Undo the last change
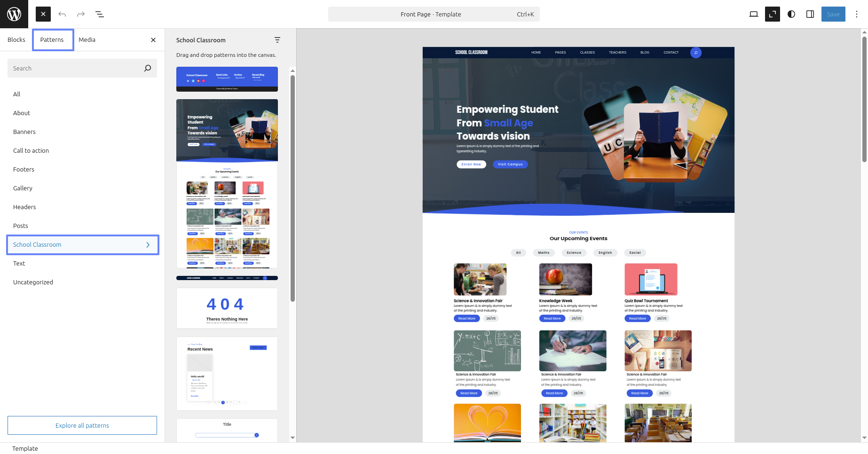 point(62,14)
